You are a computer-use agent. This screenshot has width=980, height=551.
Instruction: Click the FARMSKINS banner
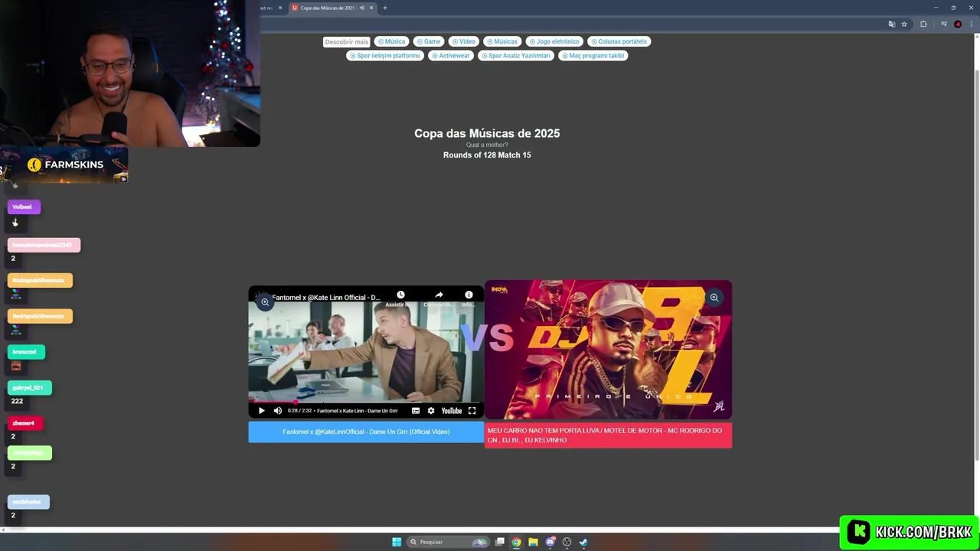tap(64, 165)
